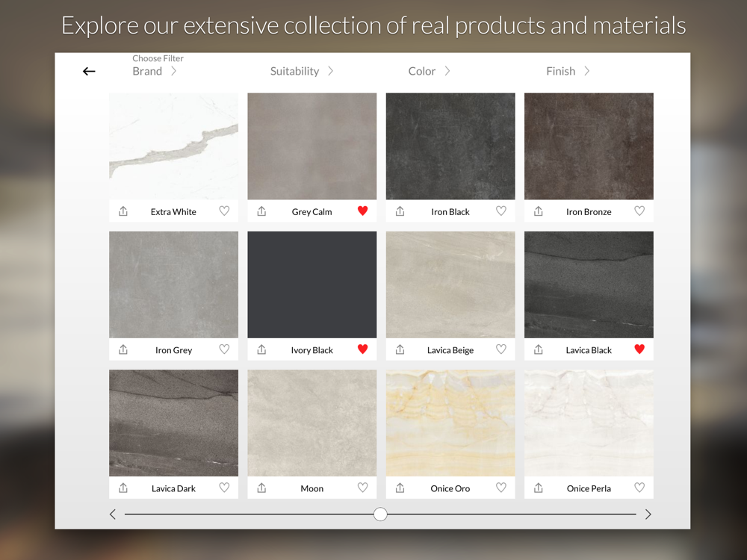Click the "Grey Calm" name label
747x560 pixels.
pos(312,212)
